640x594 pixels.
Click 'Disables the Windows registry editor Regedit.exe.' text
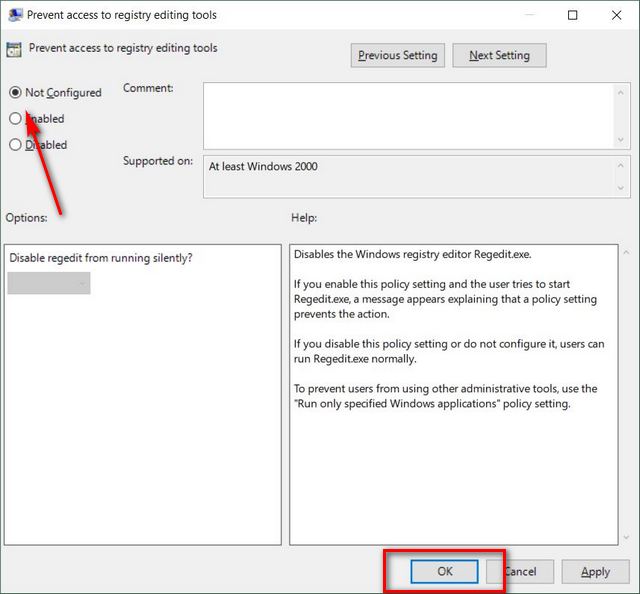coord(413,254)
